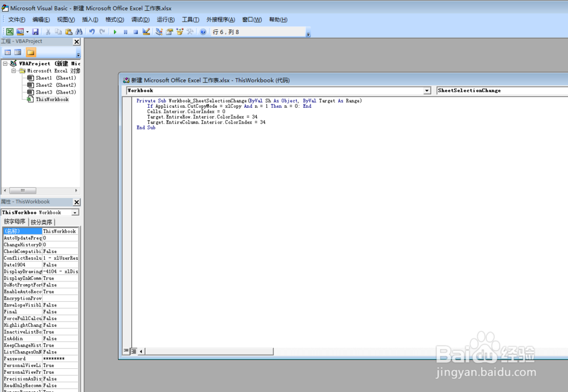Viewport: 568px width, 392px height.
Task: Click the IsAddin property row
Action: tap(40, 339)
